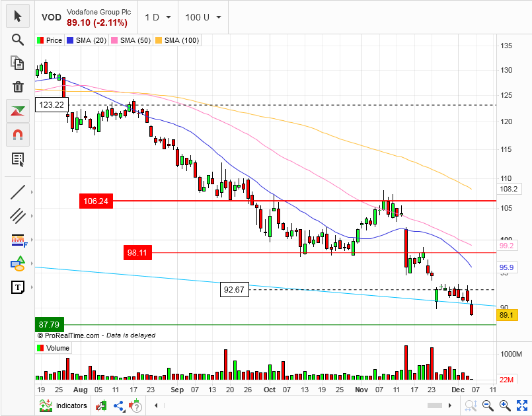Click the 1000M volume axis label

click(512, 355)
